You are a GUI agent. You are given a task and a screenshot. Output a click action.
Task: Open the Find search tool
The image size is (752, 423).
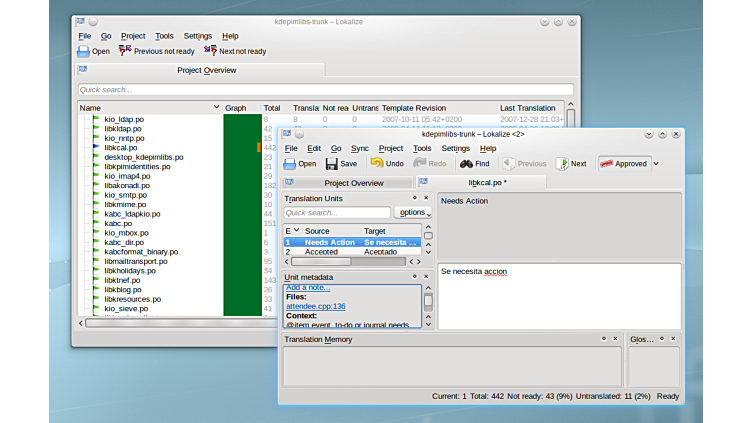pos(474,164)
